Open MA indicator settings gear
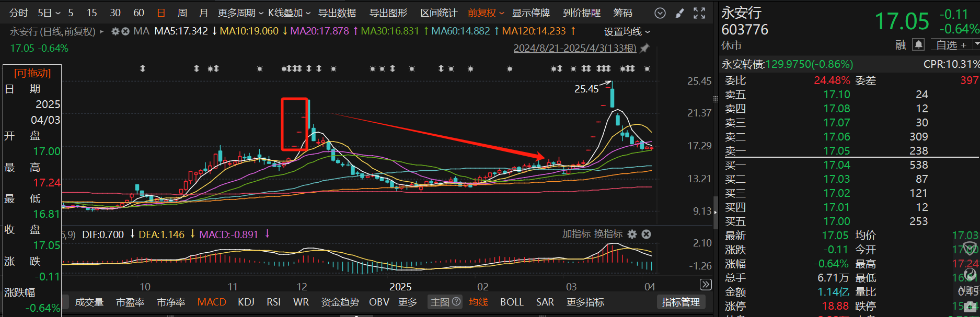The height and width of the screenshot is (317, 980). (x=116, y=31)
